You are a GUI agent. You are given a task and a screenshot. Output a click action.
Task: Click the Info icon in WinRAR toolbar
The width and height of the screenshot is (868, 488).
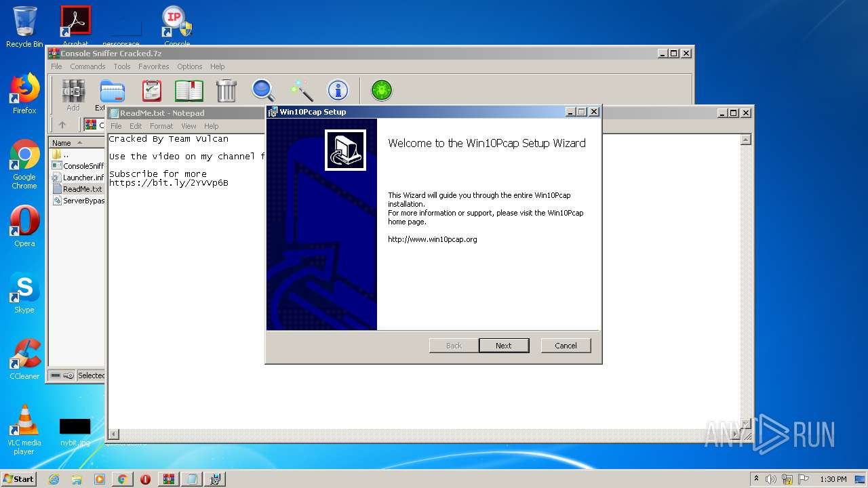pyautogui.click(x=338, y=91)
